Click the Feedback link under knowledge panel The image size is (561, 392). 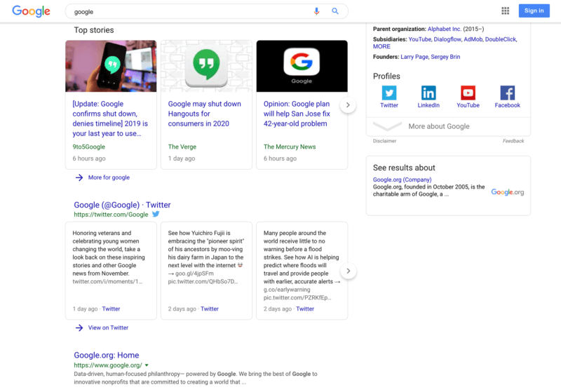point(513,141)
